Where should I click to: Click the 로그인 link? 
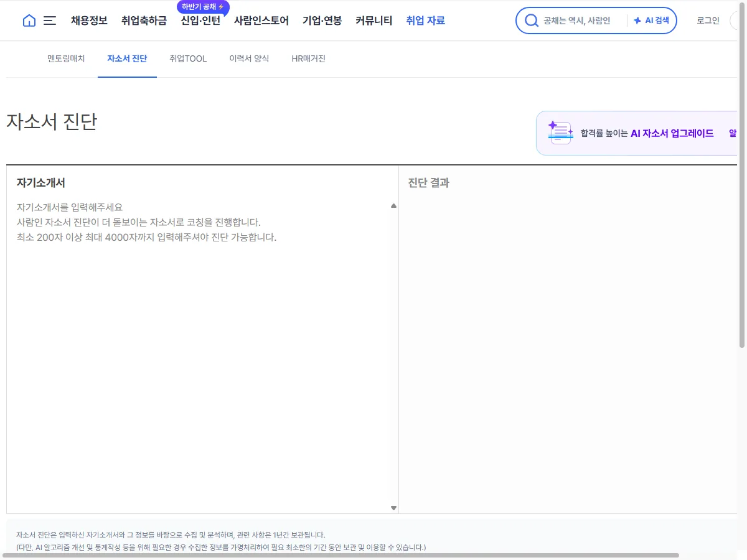click(708, 21)
